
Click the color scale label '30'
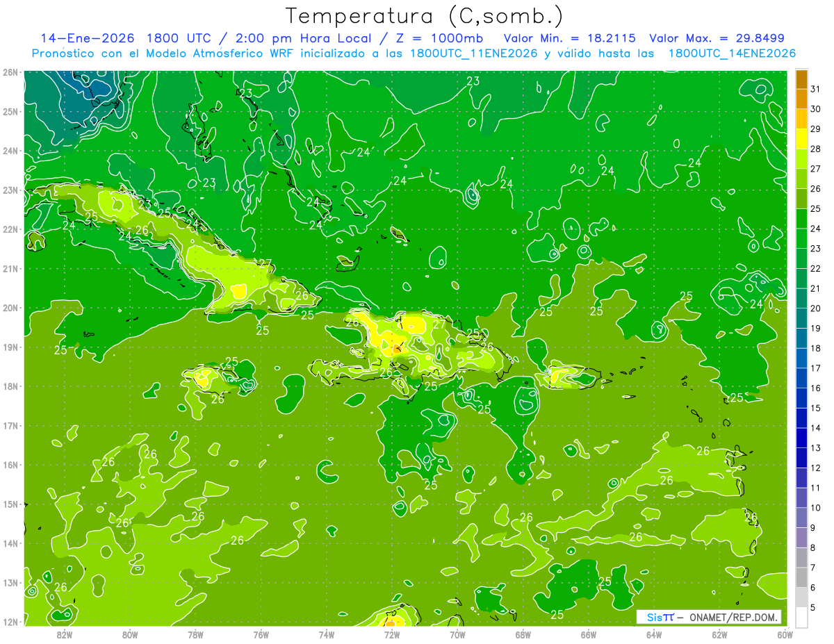[x=816, y=109]
